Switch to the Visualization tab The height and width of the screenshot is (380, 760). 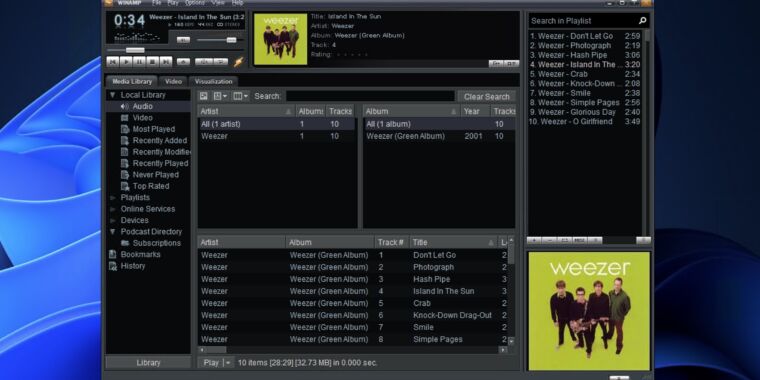coord(214,81)
